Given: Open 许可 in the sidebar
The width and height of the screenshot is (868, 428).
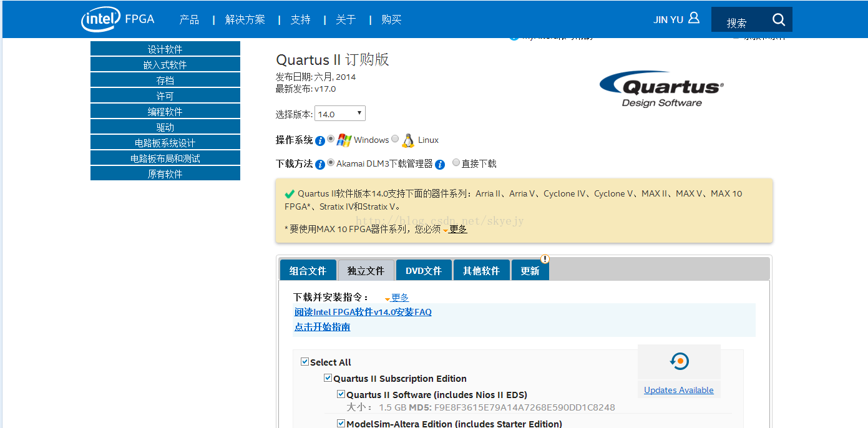Looking at the screenshot, I should 165,95.
